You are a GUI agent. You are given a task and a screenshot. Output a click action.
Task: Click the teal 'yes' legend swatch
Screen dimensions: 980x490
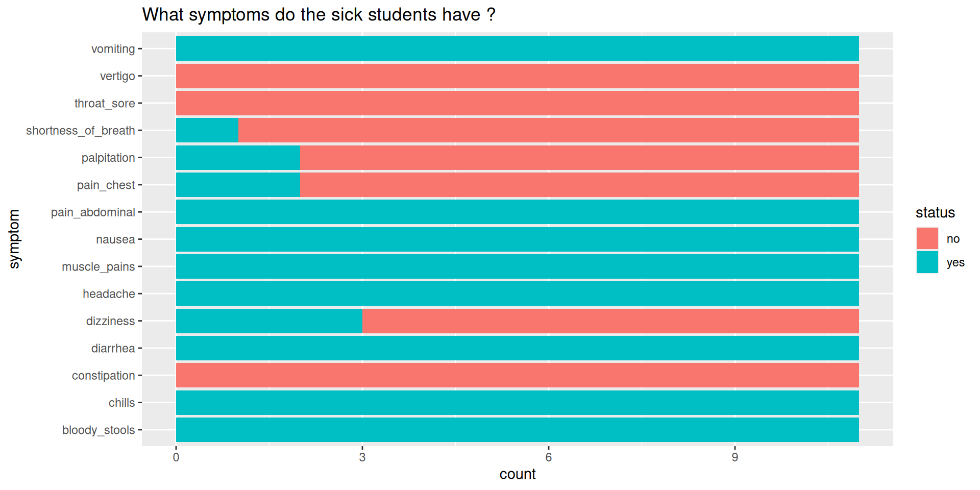tap(927, 262)
